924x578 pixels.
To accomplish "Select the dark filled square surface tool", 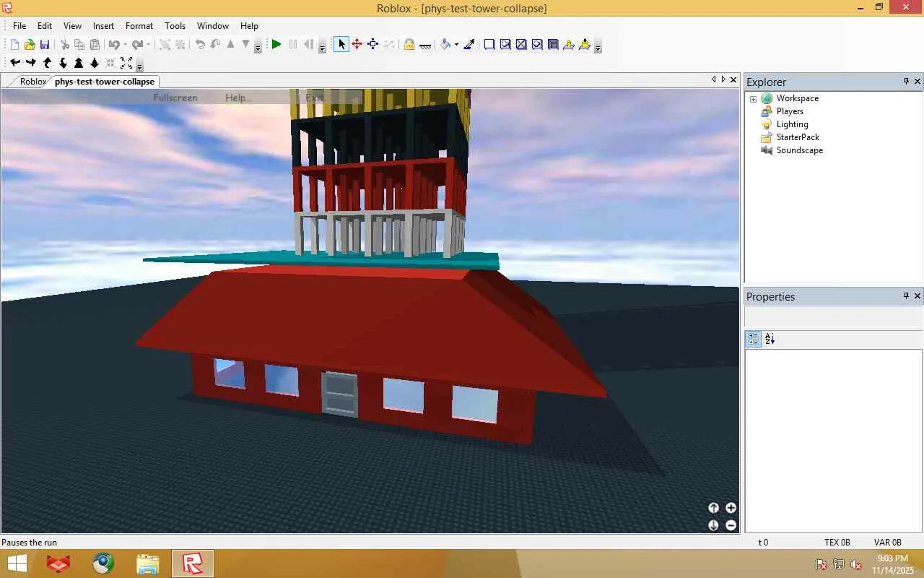I will [x=553, y=45].
